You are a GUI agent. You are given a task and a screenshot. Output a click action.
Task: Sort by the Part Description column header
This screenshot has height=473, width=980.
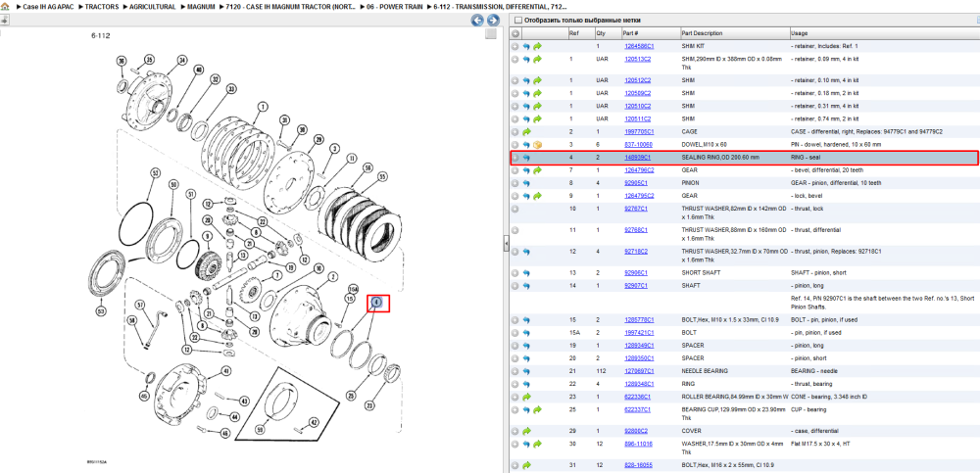click(x=734, y=33)
